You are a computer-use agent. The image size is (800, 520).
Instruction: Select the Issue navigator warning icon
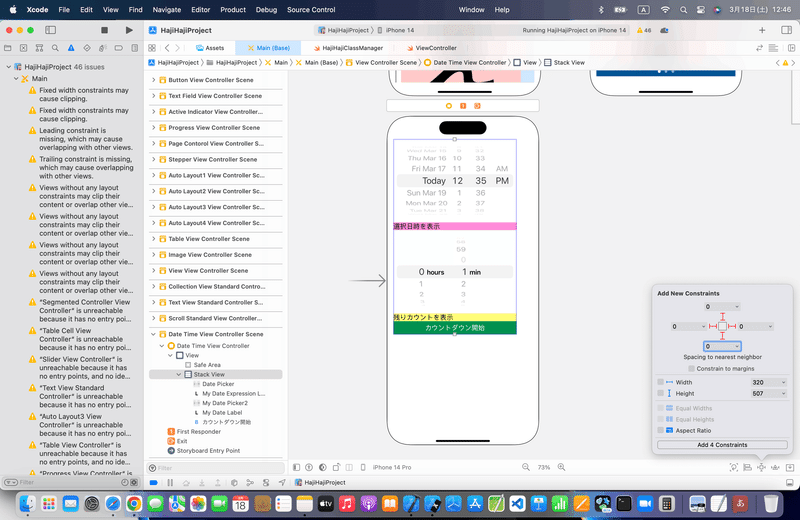pos(71,48)
